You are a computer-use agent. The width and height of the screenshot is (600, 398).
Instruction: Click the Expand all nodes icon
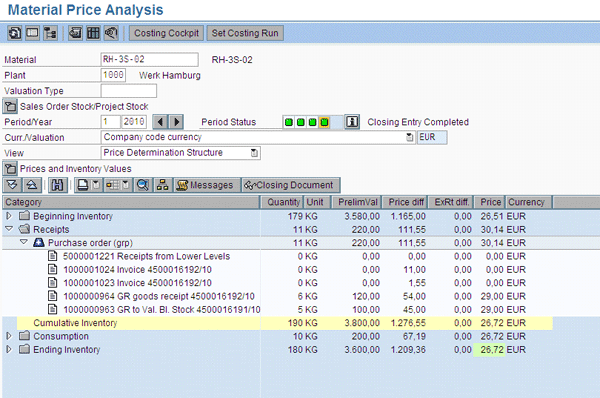tap(12, 185)
